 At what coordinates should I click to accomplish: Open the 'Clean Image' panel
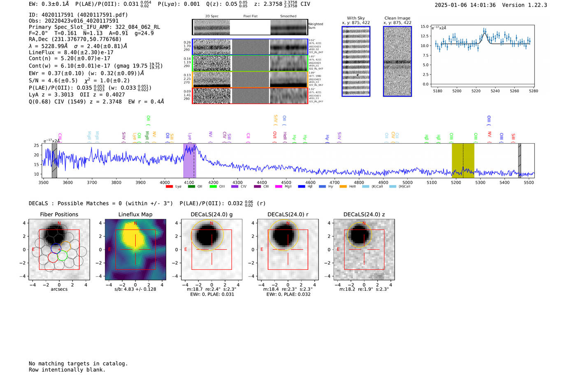pos(397,61)
